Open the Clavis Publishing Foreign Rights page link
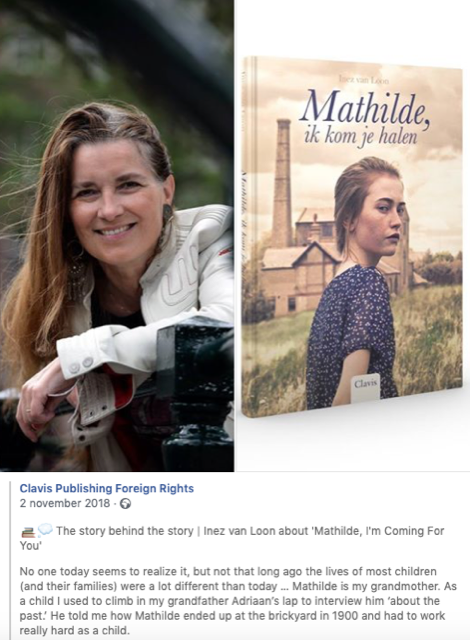Screen dimensions: 470x640 [x=106, y=488]
